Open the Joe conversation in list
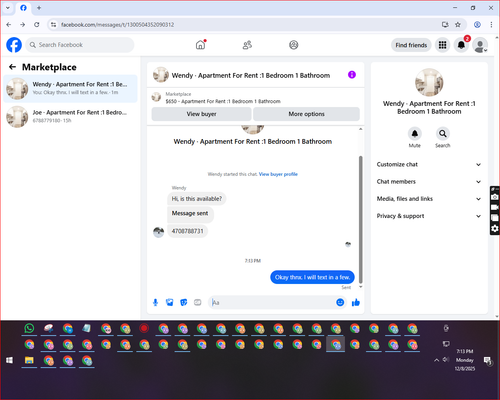The width and height of the screenshot is (500, 400). click(x=70, y=116)
